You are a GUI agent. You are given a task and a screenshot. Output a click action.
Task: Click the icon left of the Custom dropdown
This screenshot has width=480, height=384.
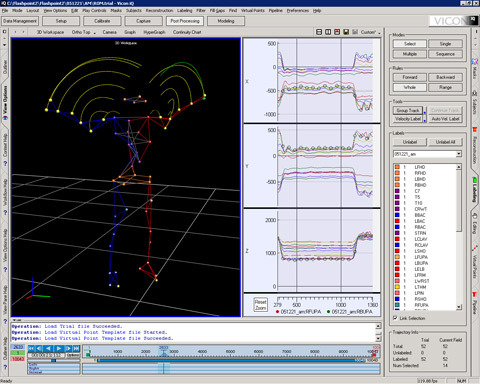pyautogui.click(x=355, y=32)
